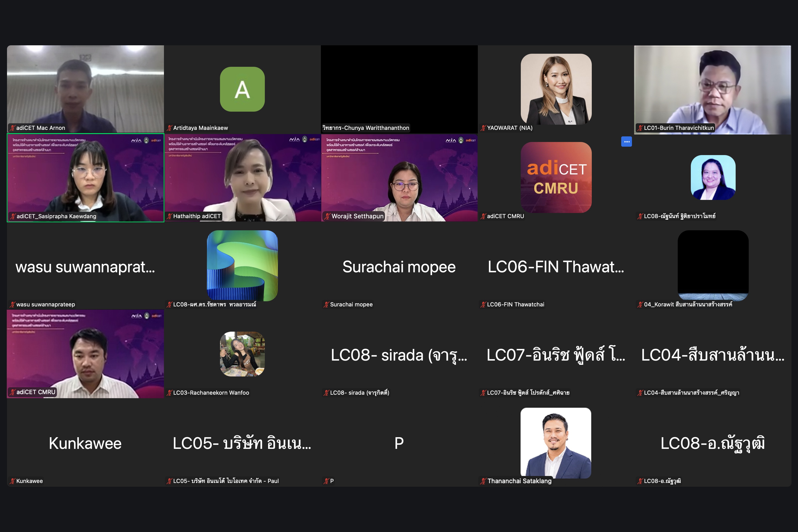Click muted mic icon beside 04_Korawit

coord(640,304)
